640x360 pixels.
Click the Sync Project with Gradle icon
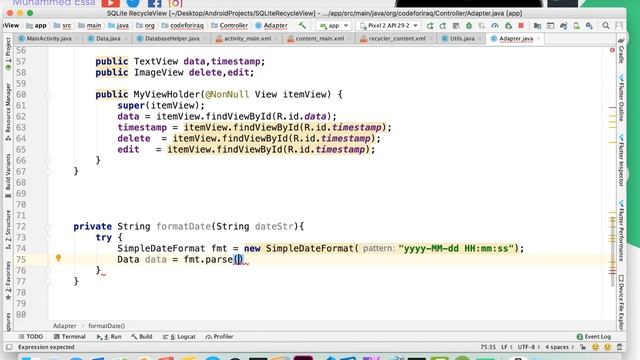(x=564, y=26)
